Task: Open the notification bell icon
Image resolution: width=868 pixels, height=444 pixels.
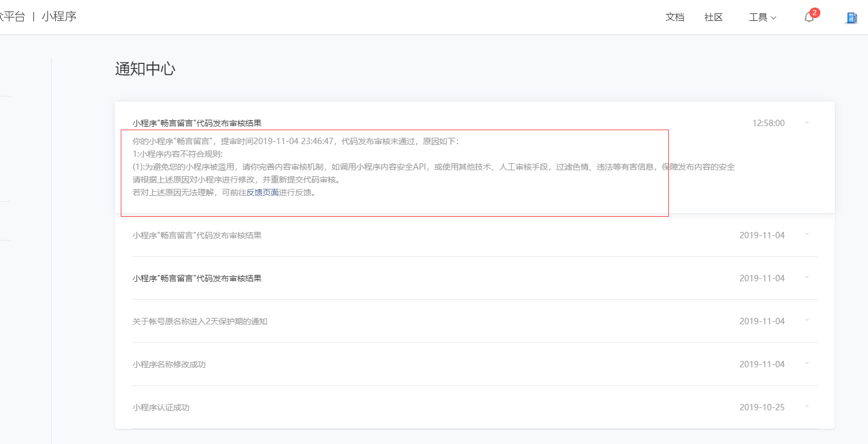Action: [809, 17]
